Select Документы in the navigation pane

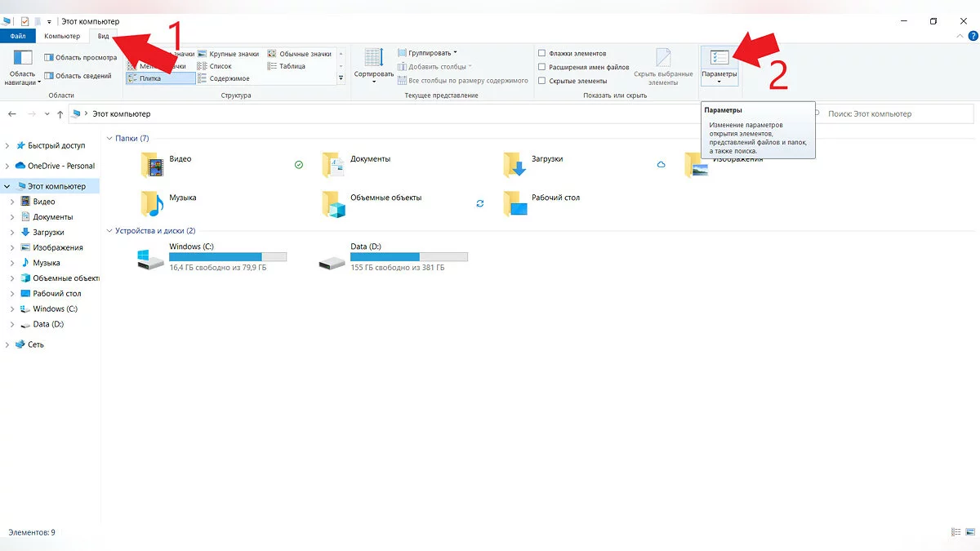pos(53,217)
